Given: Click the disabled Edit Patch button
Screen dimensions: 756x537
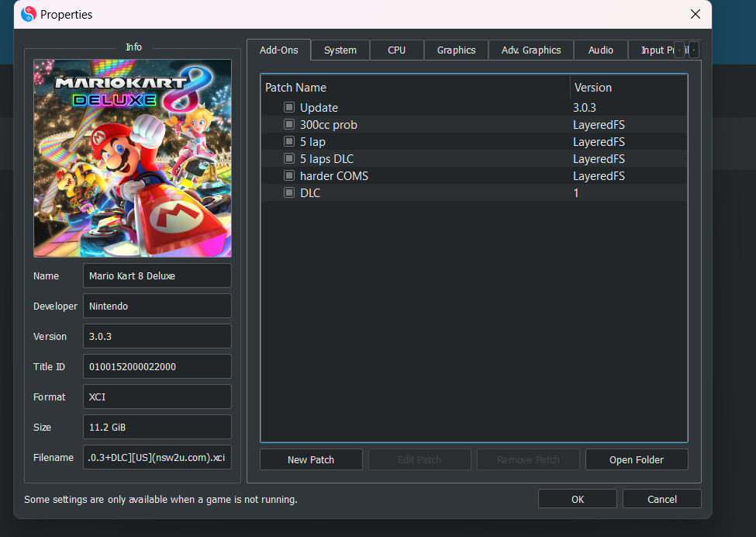Looking at the screenshot, I should [419, 460].
